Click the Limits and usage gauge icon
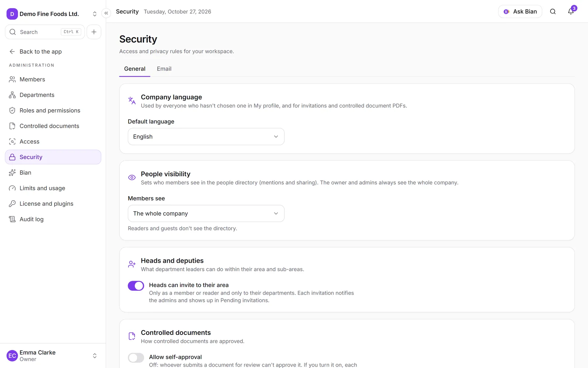The image size is (588, 368). pos(12,188)
